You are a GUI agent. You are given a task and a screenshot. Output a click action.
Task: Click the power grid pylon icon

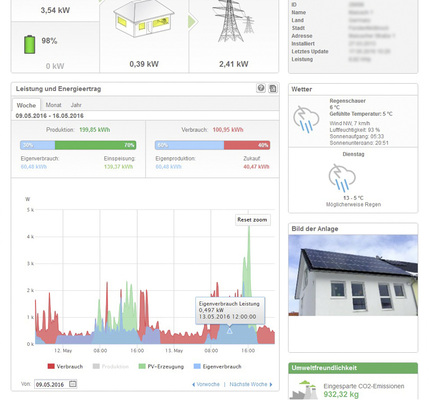(x=235, y=21)
